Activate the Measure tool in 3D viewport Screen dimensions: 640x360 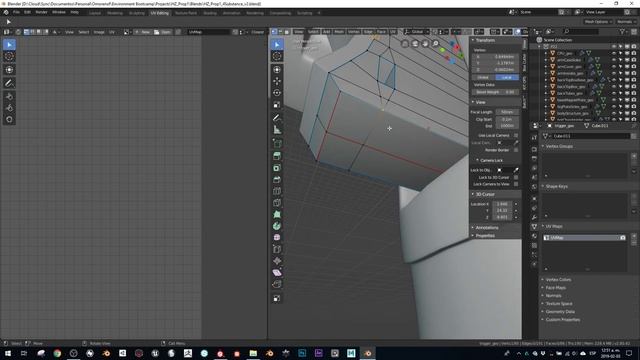277,130
